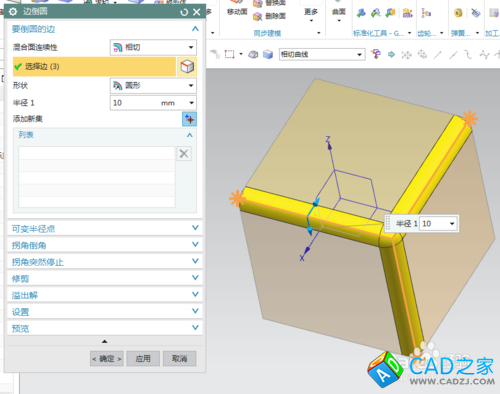The width and height of the screenshot is (500, 394).
Task: Click the Move Face icon
Action: (237, 9)
